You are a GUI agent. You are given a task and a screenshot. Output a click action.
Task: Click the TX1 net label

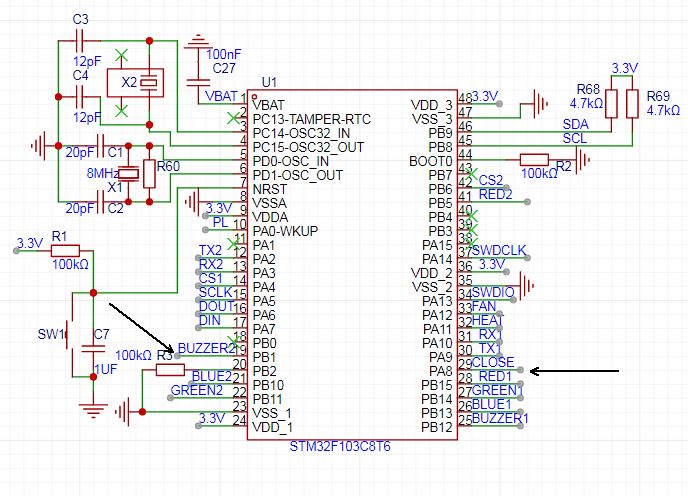(490, 349)
